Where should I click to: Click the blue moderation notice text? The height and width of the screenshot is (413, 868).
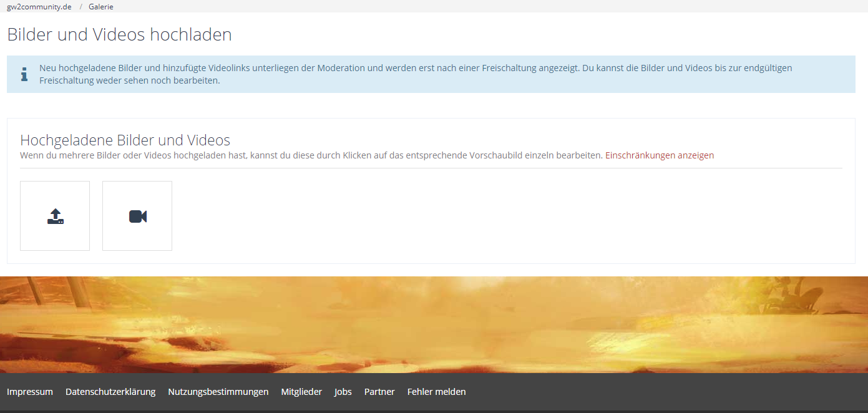tap(415, 74)
